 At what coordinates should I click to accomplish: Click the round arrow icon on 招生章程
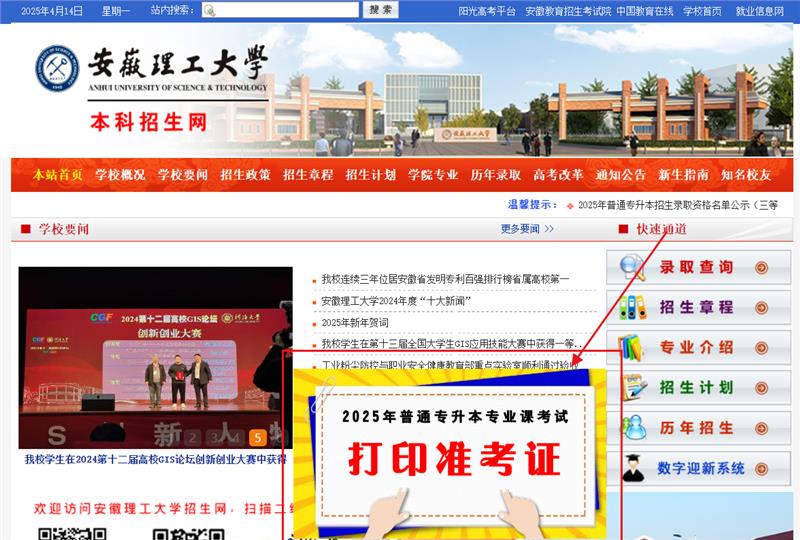(x=761, y=308)
